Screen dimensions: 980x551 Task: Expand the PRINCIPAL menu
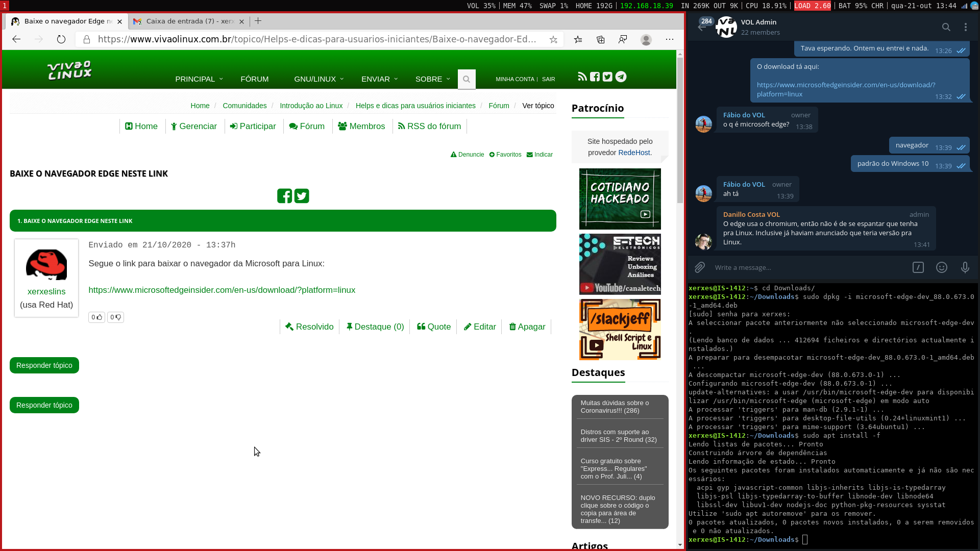(x=199, y=79)
